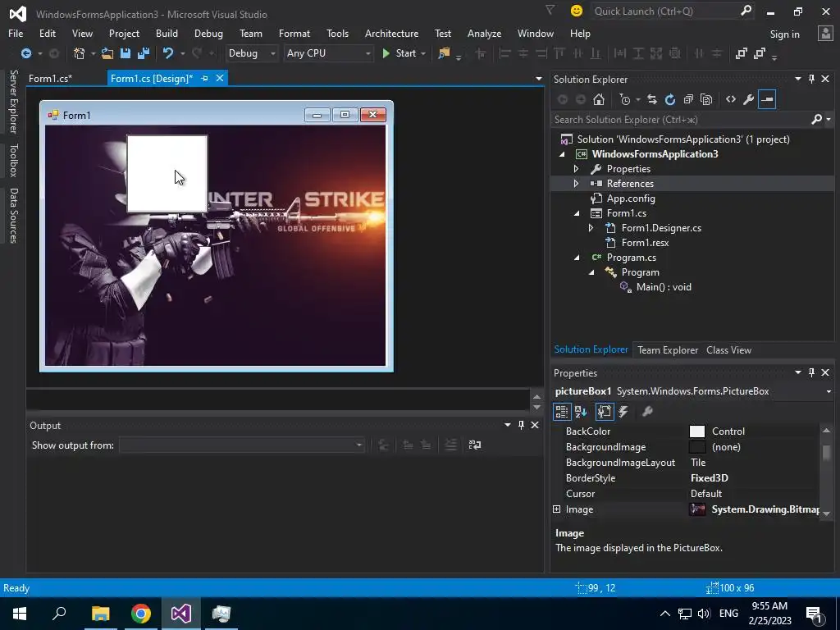Click the Send to Back toolbar icon

point(760,53)
